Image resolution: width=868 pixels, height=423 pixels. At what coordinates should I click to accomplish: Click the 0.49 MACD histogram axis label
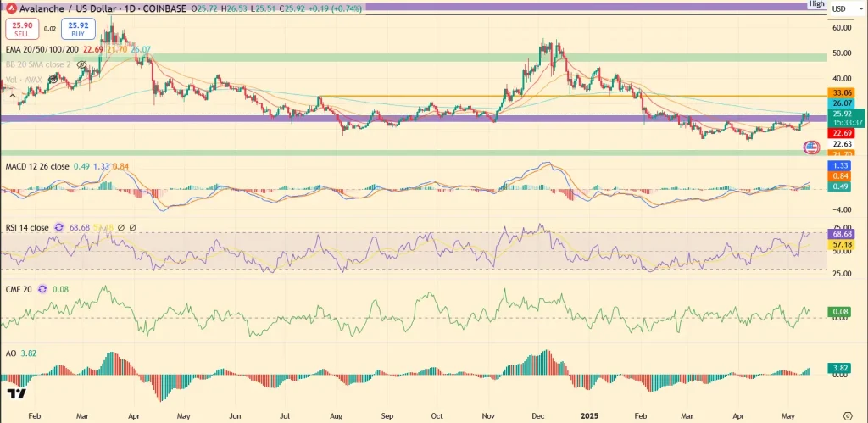click(x=840, y=186)
